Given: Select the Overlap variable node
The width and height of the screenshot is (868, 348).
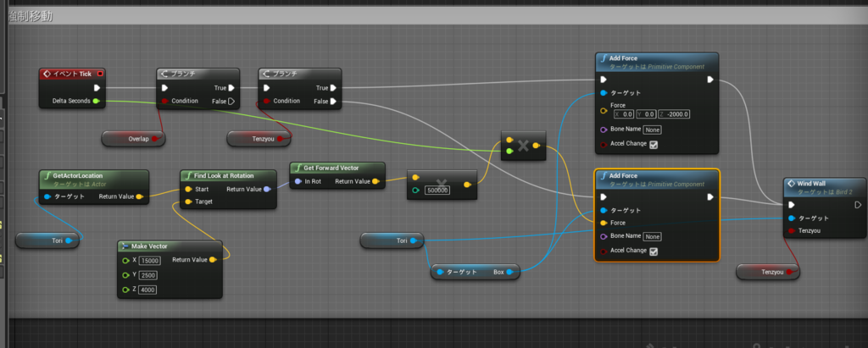Looking at the screenshot, I should (x=133, y=139).
